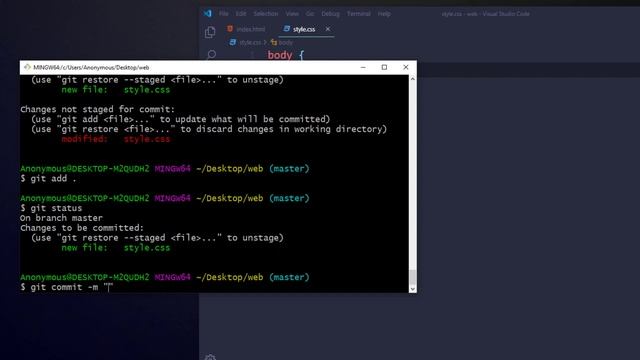
Task: Open the Selection menu in VS Code
Action: click(x=266, y=13)
